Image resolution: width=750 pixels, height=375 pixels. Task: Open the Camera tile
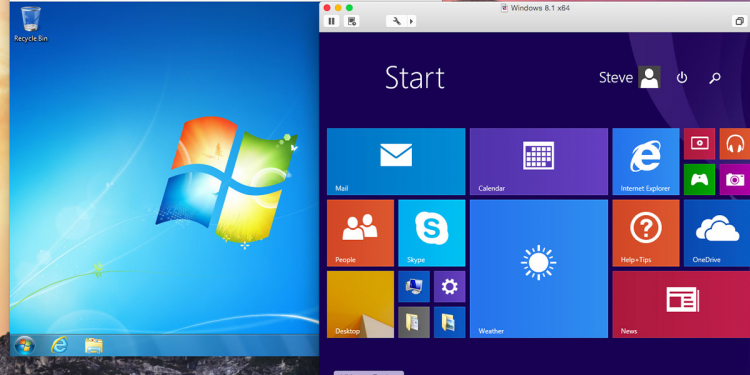pyautogui.click(x=735, y=179)
